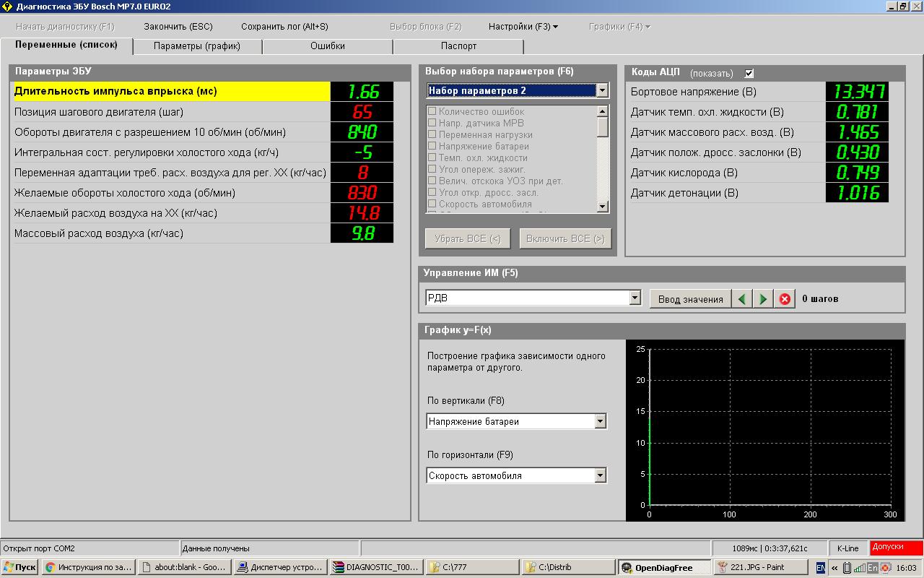Image resolution: width=924 pixels, height=578 pixels.
Task: Click the Бортовое напряжение value 13.347
Action: pyautogui.click(x=857, y=92)
